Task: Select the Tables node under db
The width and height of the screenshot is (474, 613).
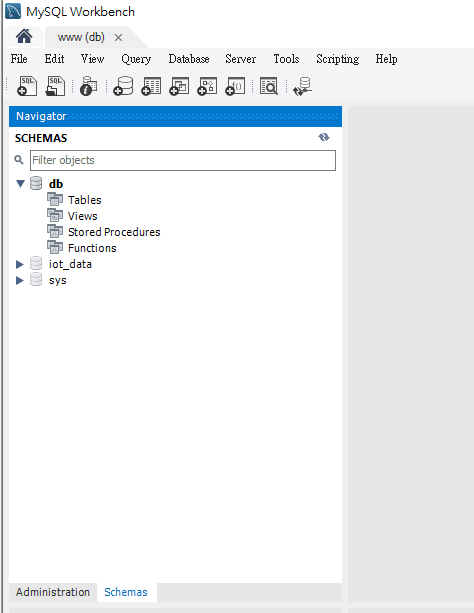Action: (84, 200)
